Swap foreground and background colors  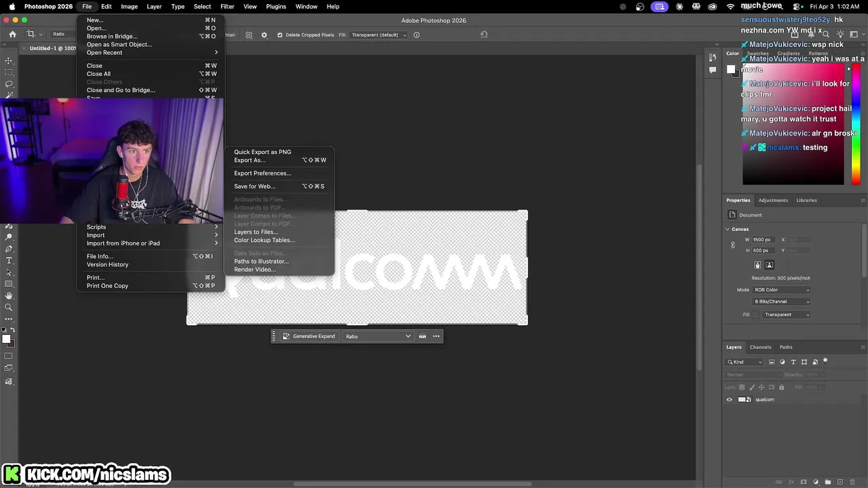point(12,330)
